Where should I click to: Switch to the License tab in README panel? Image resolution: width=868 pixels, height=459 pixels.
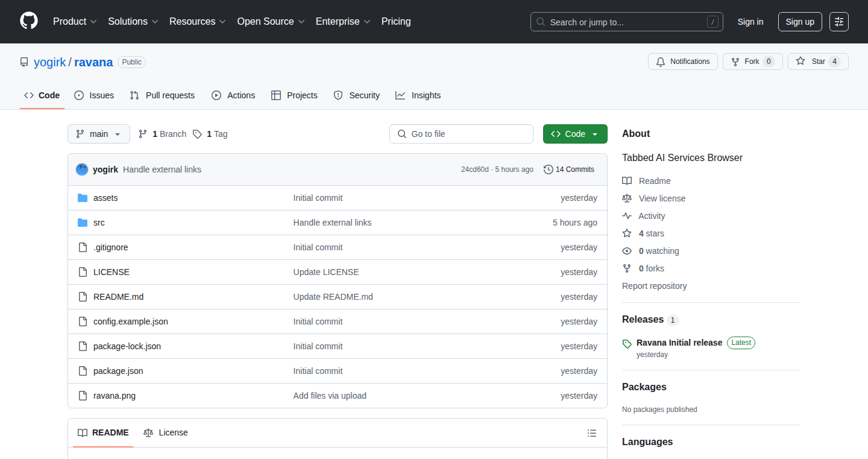[166, 433]
